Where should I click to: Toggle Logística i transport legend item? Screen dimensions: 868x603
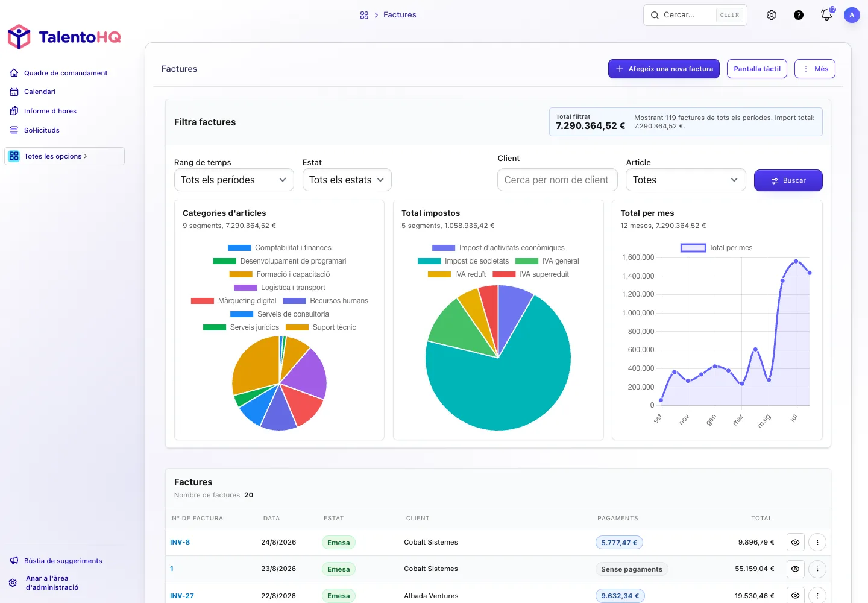point(280,288)
